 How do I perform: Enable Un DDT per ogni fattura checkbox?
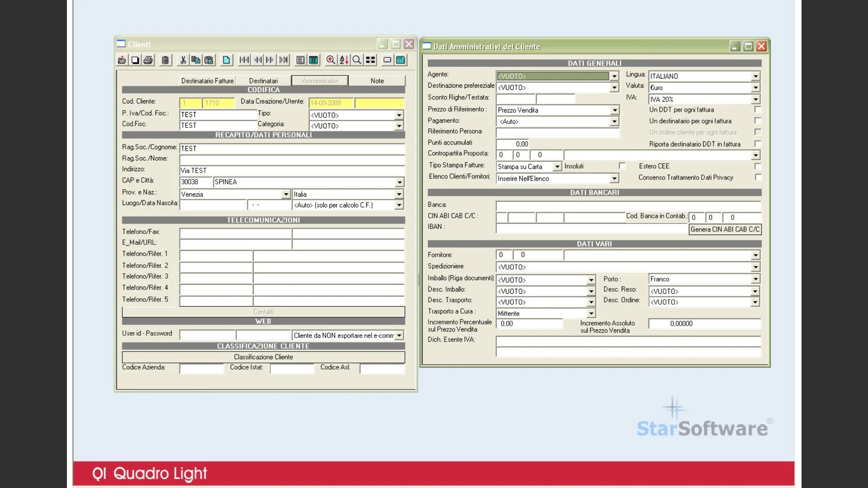point(758,110)
